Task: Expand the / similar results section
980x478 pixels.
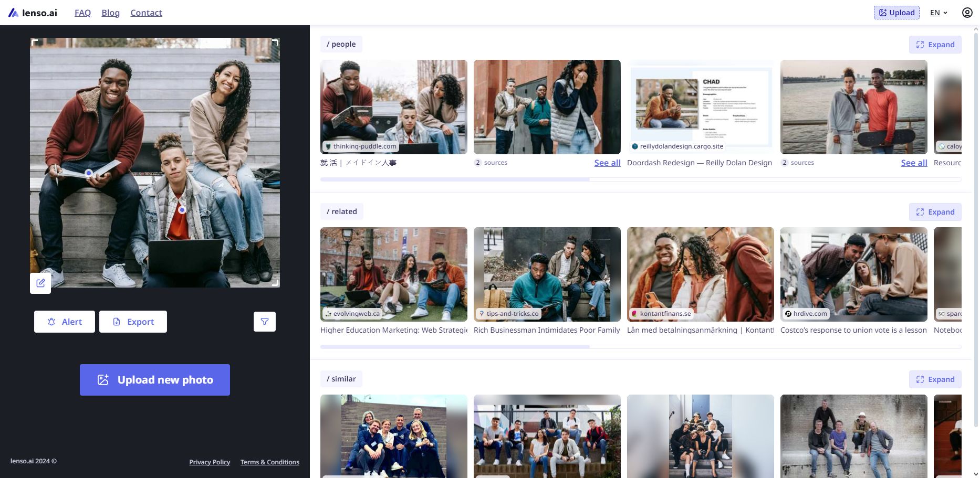Action: [935, 379]
